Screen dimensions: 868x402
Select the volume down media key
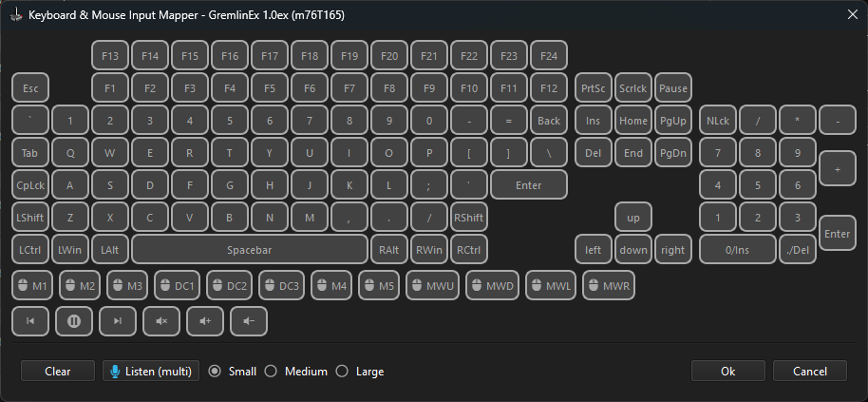tap(249, 321)
